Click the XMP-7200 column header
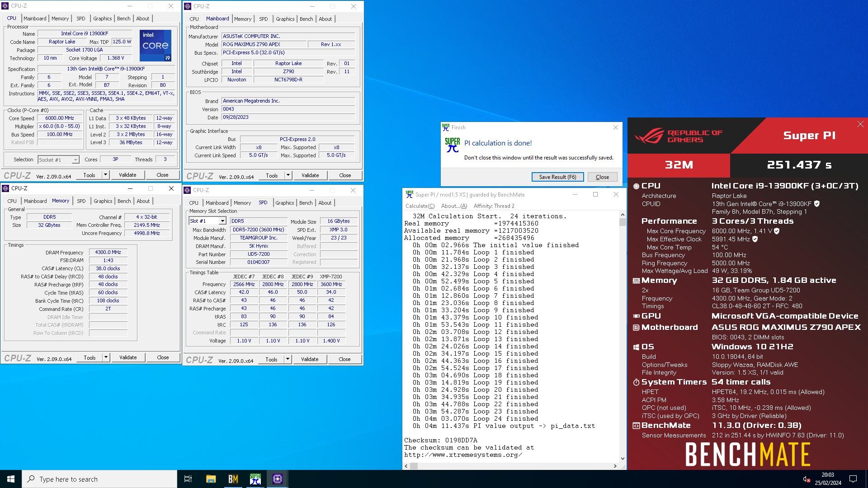 coord(331,277)
